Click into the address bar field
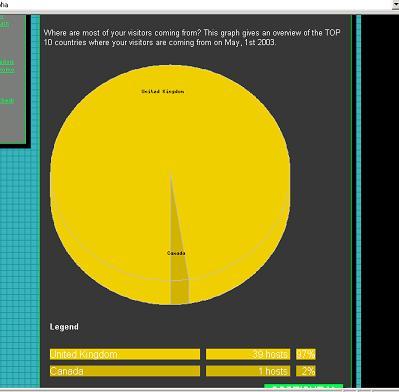 (x=196, y=4)
